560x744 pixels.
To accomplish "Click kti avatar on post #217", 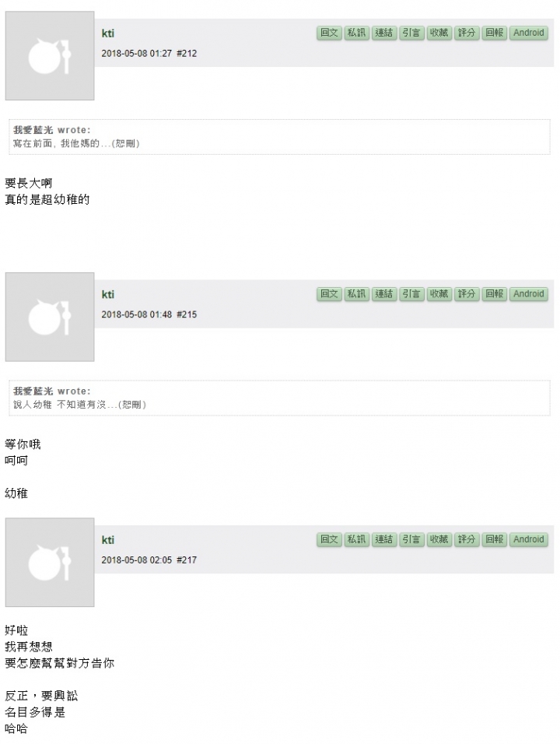I will [x=50, y=562].
